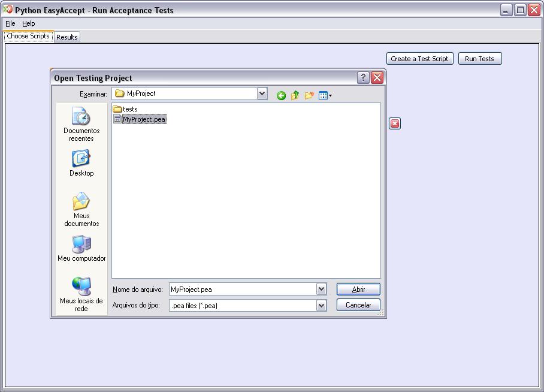Click the Run Tests button
The image size is (544, 392).
479,59
